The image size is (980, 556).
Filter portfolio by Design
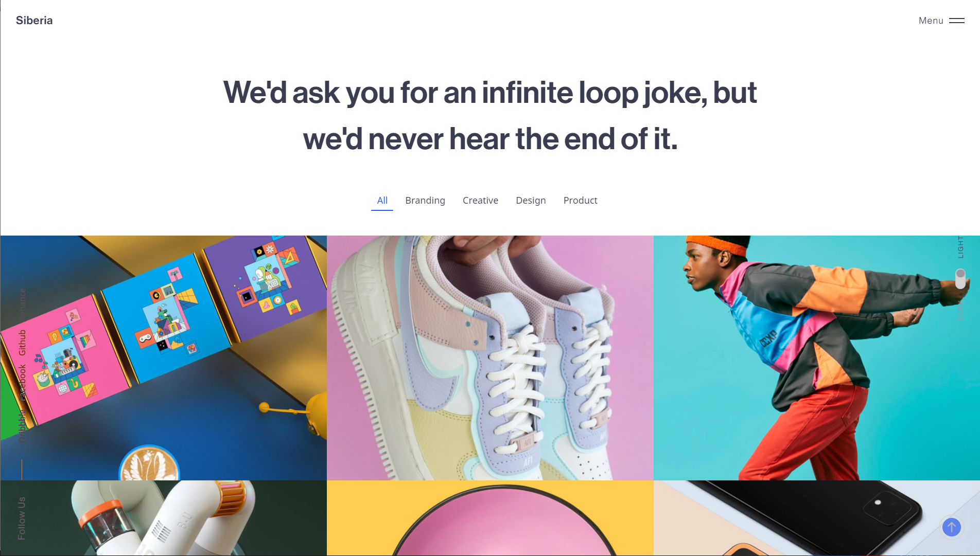531,201
